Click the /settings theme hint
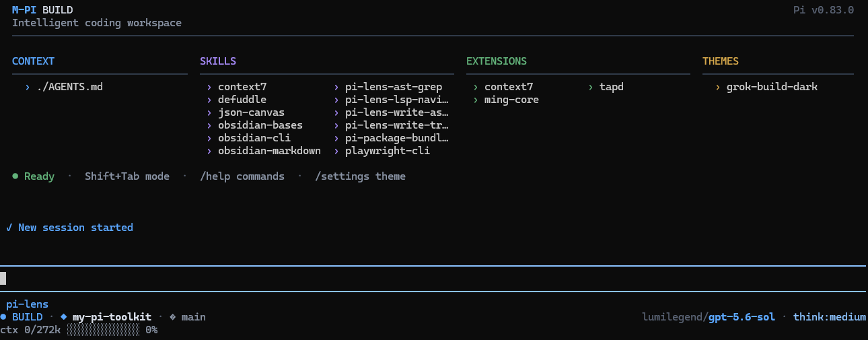 pos(360,176)
